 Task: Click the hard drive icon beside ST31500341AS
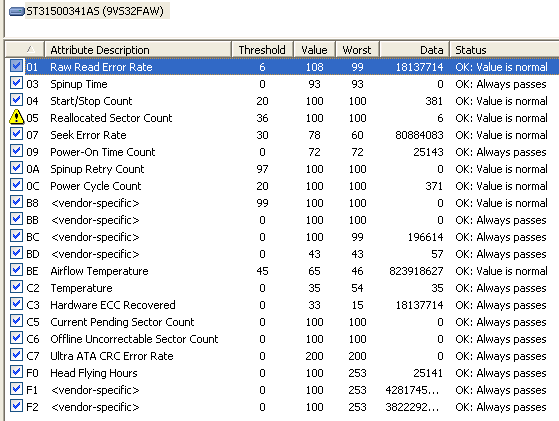coord(17,11)
